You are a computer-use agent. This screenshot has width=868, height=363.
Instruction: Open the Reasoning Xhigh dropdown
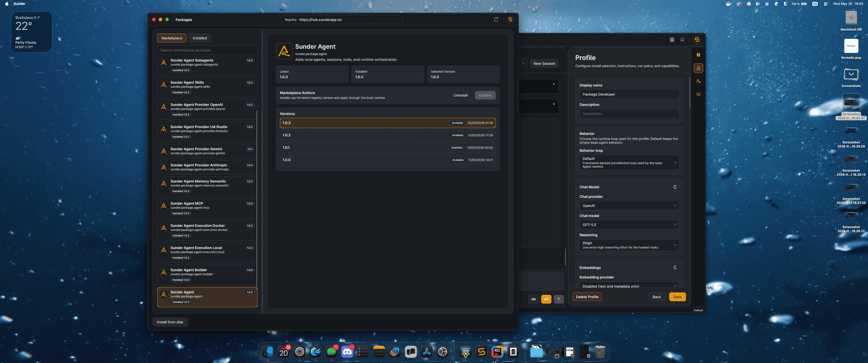click(x=629, y=245)
